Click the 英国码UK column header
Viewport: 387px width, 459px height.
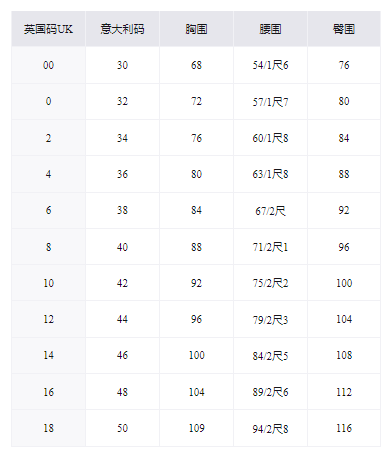click(x=48, y=29)
